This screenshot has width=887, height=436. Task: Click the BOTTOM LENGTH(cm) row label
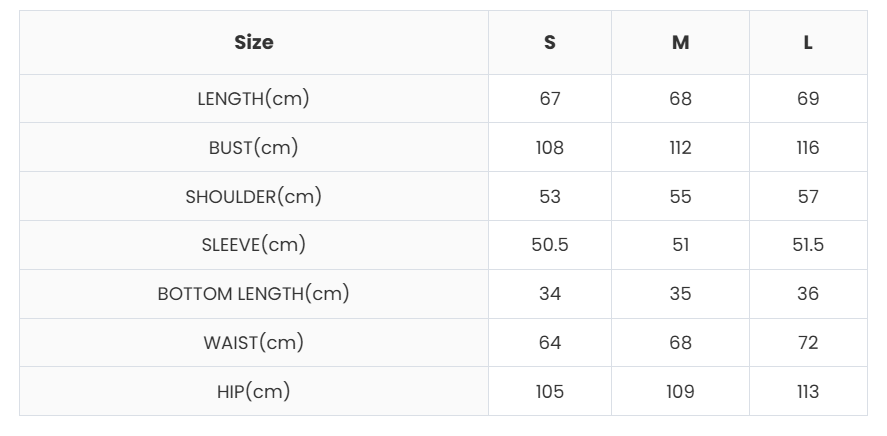(254, 294)
